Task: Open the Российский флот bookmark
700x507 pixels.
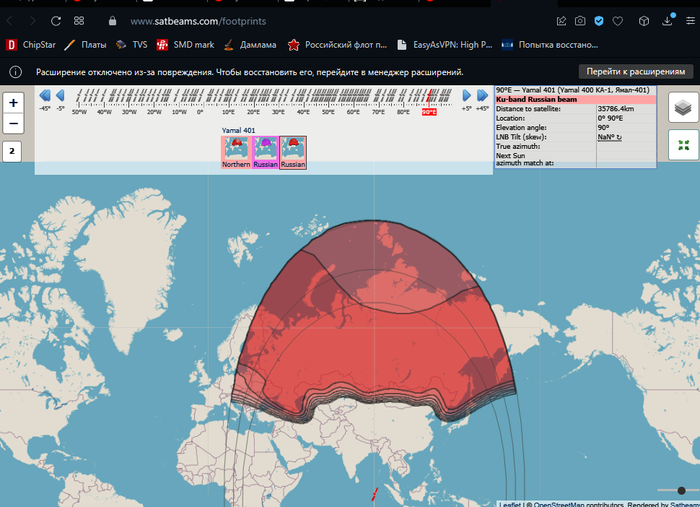Action: coord(337,45)
